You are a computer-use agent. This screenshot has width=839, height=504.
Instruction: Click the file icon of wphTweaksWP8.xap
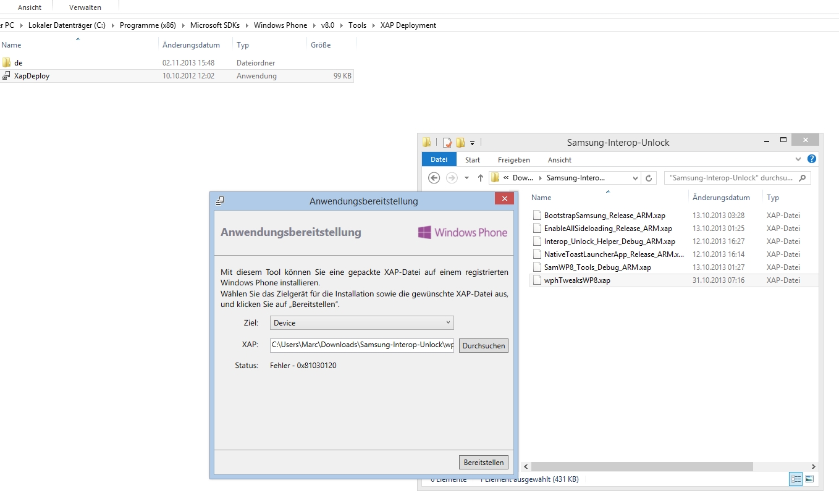(x=537, y=280)
